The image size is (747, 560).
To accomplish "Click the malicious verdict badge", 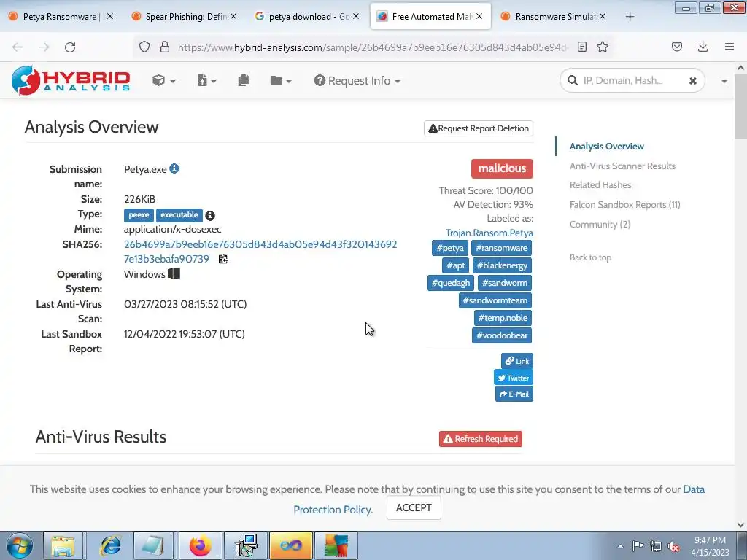I will pos(502,168).
